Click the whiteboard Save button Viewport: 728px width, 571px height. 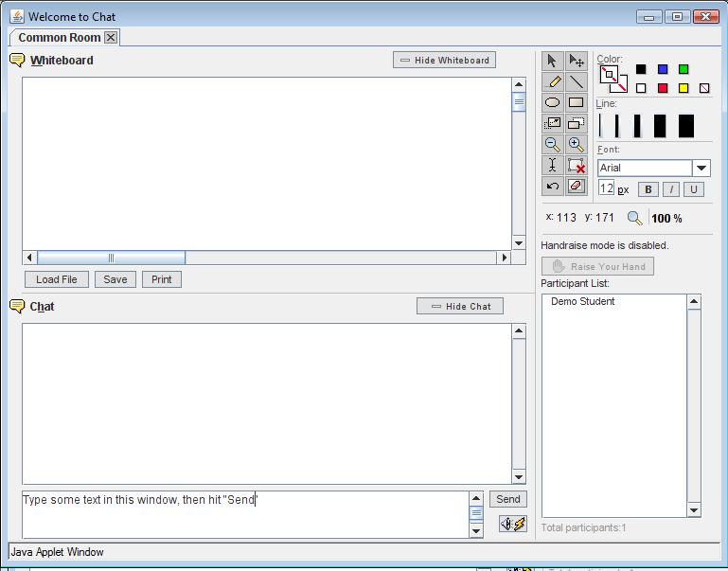click(115, 279)
